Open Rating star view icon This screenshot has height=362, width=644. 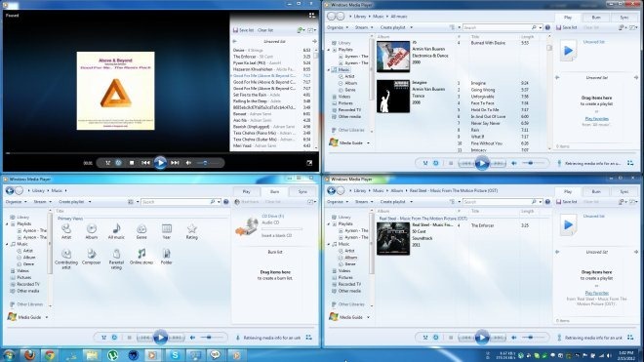pos(191,231)
